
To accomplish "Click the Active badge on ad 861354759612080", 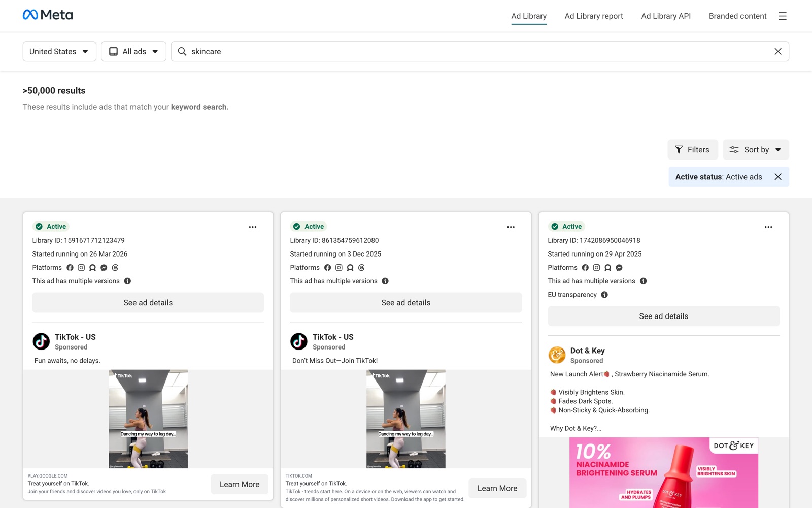I will [309, 226].
